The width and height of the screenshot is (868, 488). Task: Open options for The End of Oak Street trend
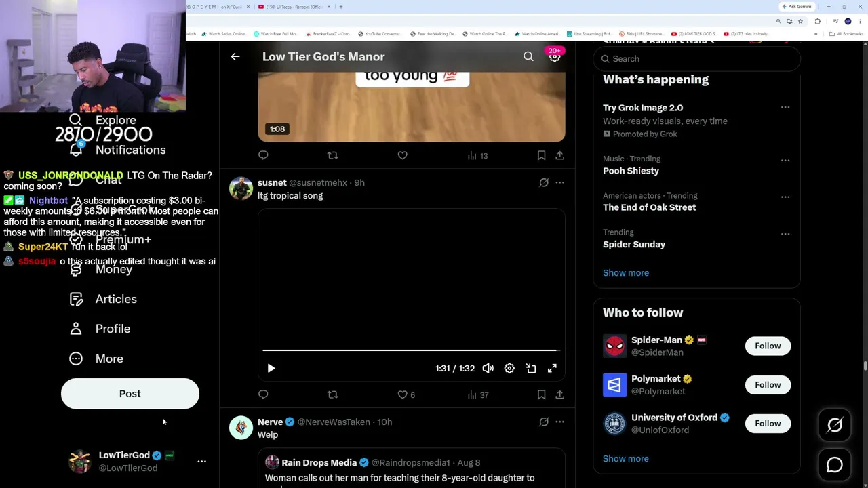pyautogui.click(x=785, y=197)
